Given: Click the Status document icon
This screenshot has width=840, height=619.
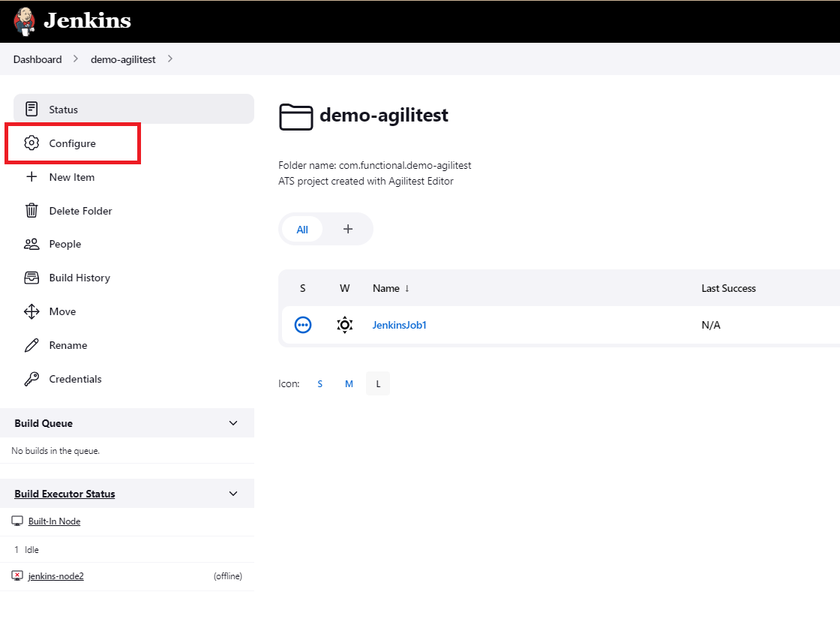Looking at the screenshot, I should click(x=31, y=110).
